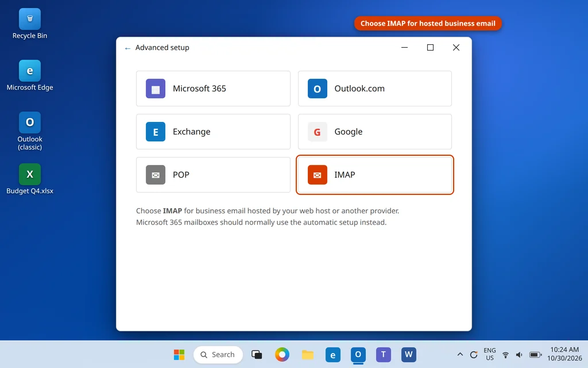Open Recycle Bin on the desktop
Screen dimensions: 588x368
(x=30, y=24)
